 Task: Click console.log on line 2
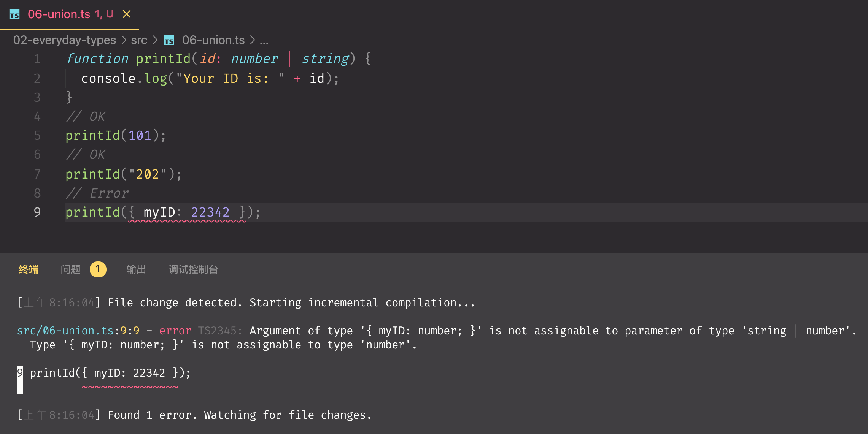tap(124, 79)
